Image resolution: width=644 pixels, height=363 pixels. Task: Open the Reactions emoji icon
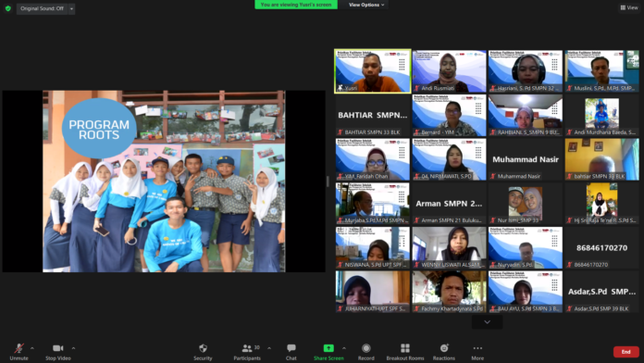click(x=444, y=348)
